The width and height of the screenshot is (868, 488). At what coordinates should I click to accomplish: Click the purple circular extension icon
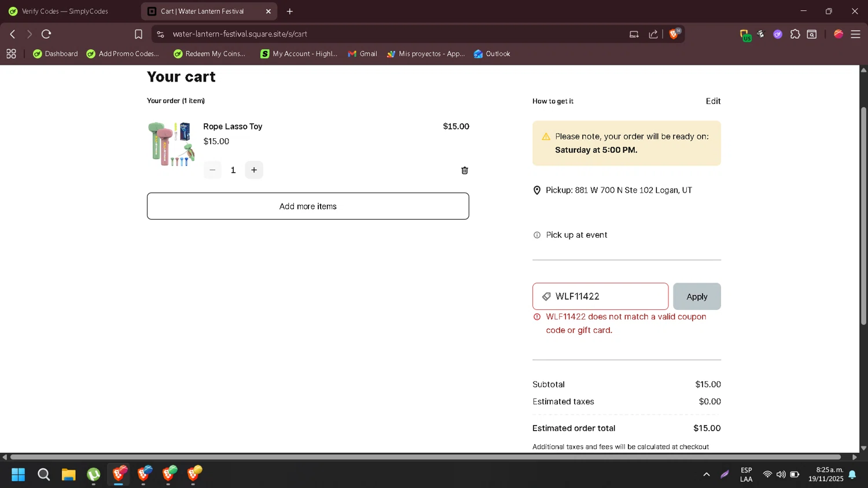point(778,34)
